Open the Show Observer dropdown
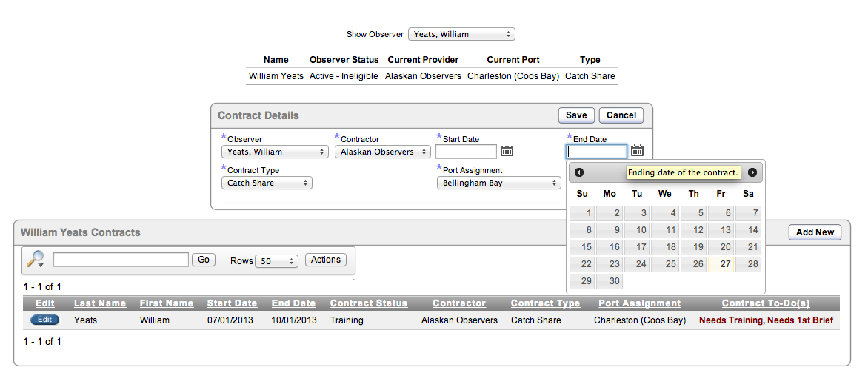Screen dimensions: 868x384 [461, 34]
